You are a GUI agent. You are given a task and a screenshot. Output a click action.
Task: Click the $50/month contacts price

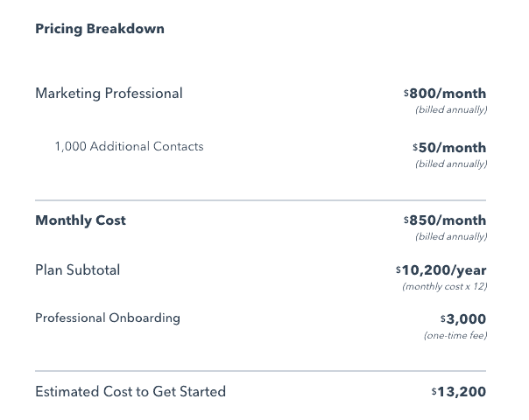tap(450, 148)
